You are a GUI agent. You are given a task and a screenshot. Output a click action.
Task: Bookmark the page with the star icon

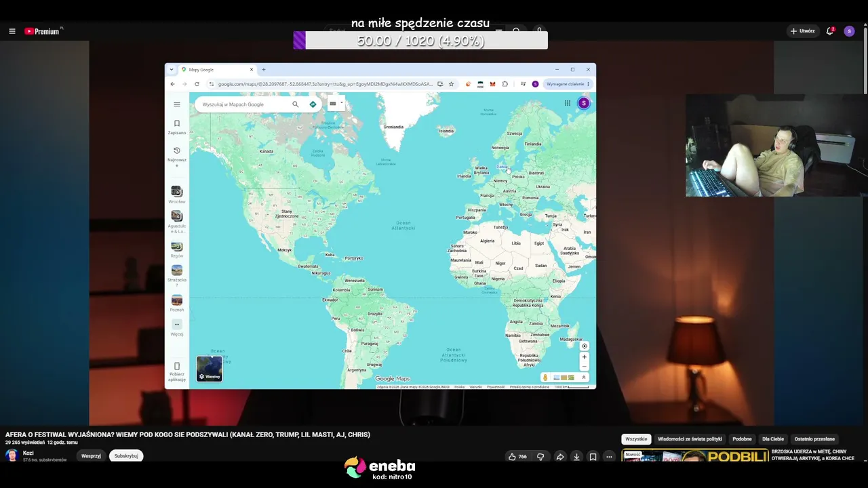(x=451, y=84)
